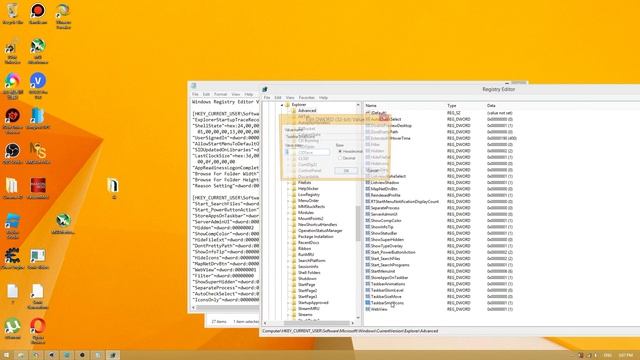Select the Package Installation key in tree
Viewport: 640px width, 360px height.
coord(316,236)
